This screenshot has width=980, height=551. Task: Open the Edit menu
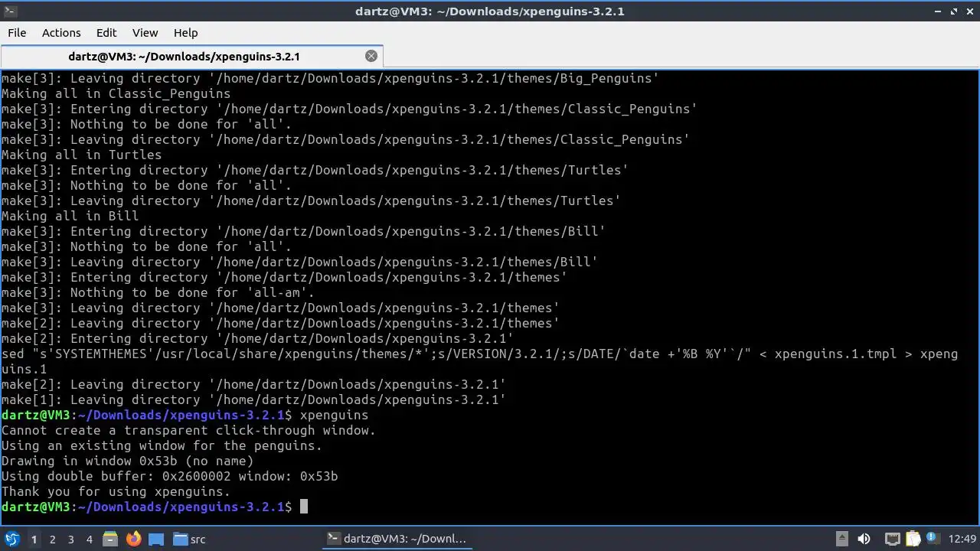(x=106, y=33)
